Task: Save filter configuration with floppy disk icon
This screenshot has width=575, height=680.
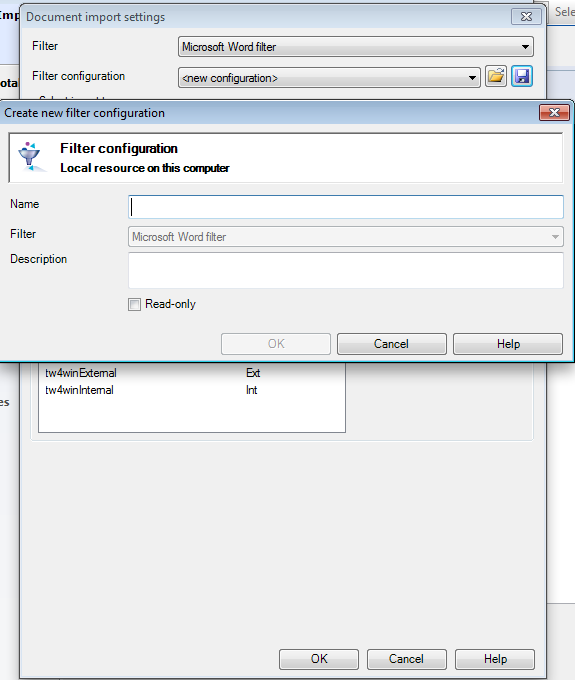Action: click(522, 77)
